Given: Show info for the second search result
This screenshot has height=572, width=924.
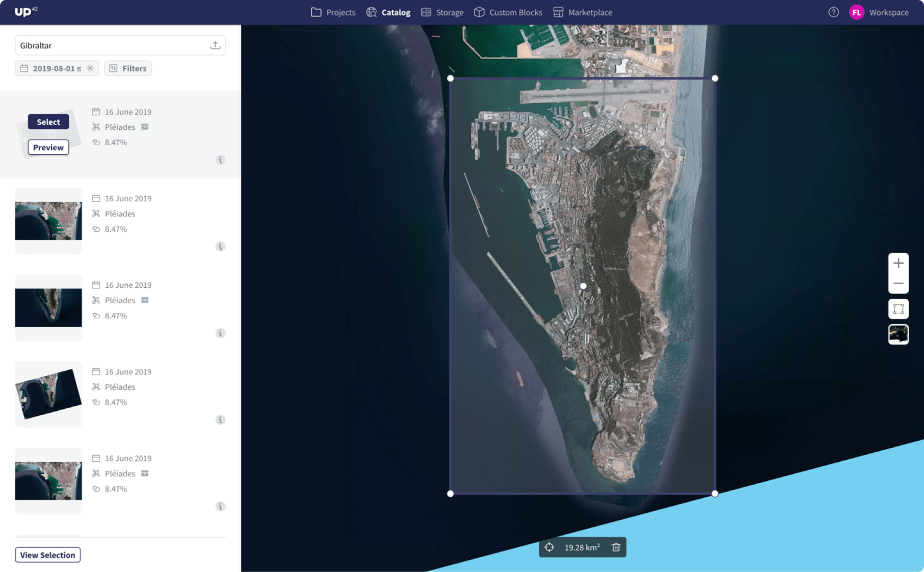Looking at the screenshot, I should point(220,247).
